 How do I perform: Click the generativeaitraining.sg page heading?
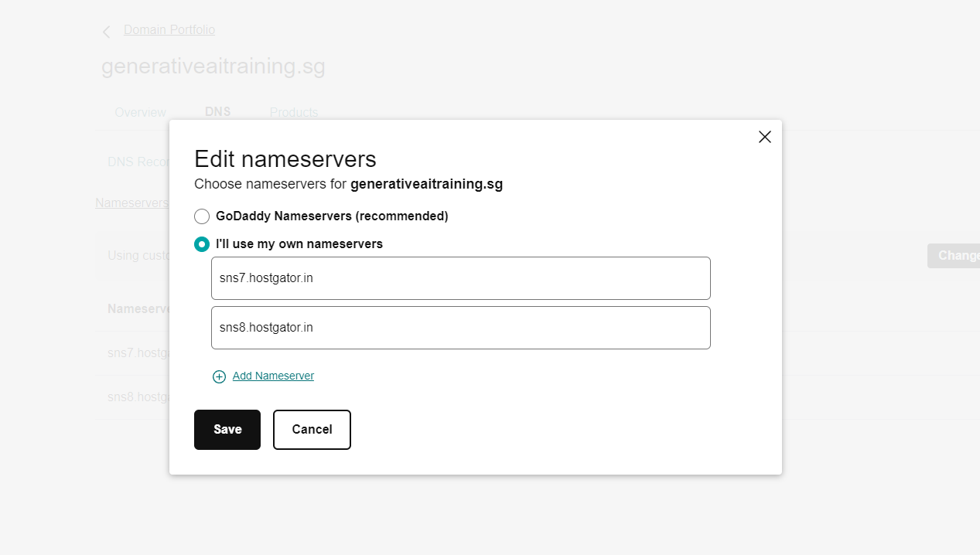(213, 66)
